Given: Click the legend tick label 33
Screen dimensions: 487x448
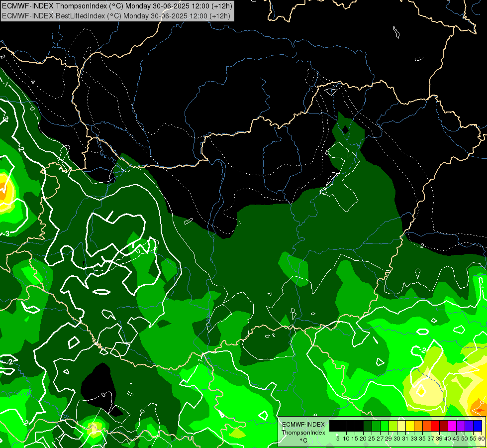Looking at the screenshot, I should pos(414,439).
